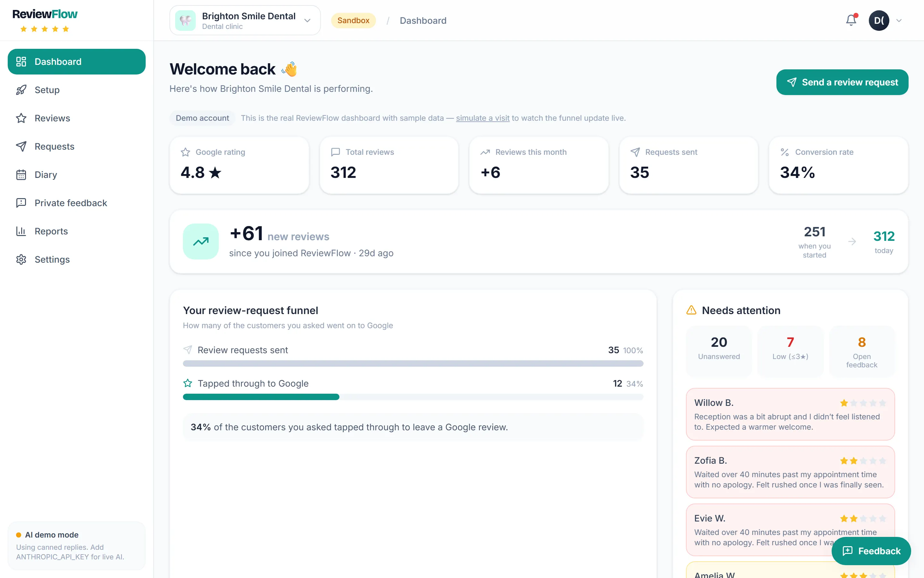Open Settings from the sidebar
924x578 pixels.
pyautogui.click(x=76, y=259)
